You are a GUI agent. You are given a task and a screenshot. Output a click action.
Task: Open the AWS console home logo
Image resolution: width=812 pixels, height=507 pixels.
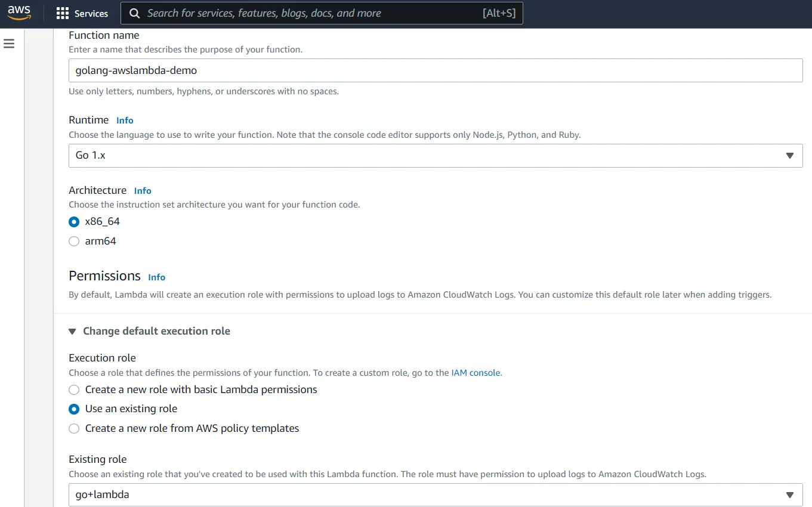tap(19, 13)
